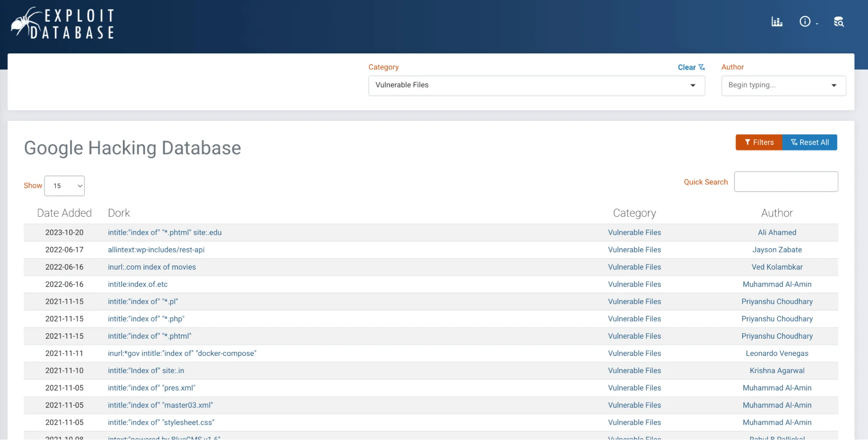Open the Show entries count selector
This screenshot has height=440, width=868.
pos(64,186)
